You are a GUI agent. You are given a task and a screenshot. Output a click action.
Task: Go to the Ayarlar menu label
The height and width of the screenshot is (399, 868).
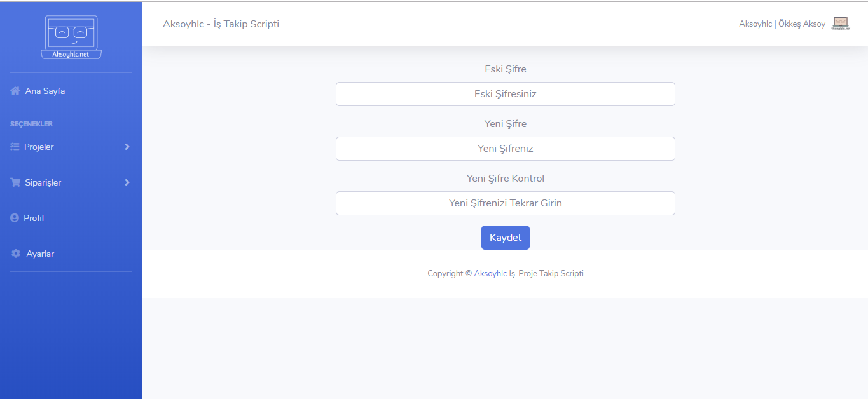[40, 254]
